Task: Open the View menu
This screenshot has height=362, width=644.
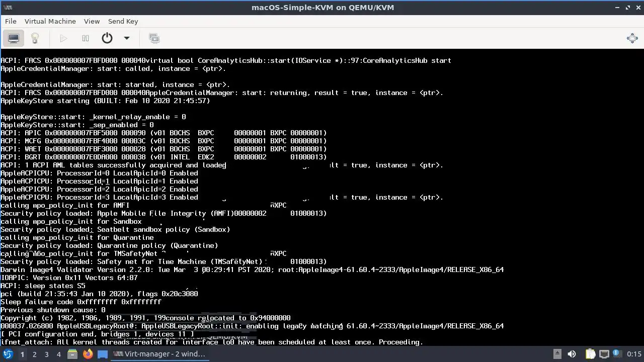Action: (92, 21)
